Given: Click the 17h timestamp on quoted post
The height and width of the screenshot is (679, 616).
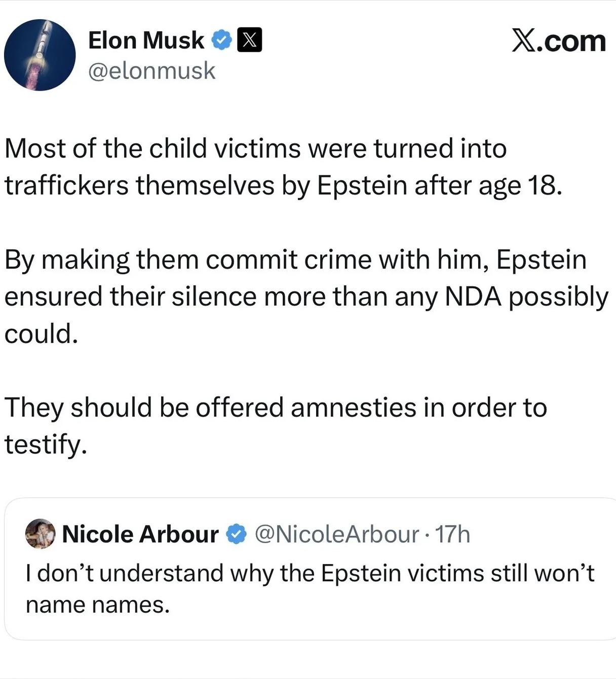Looking at the screenshot, I should (x=452, y=534).
